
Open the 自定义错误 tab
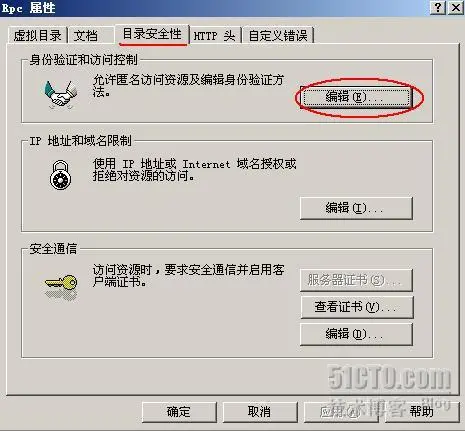pos(278,35)
